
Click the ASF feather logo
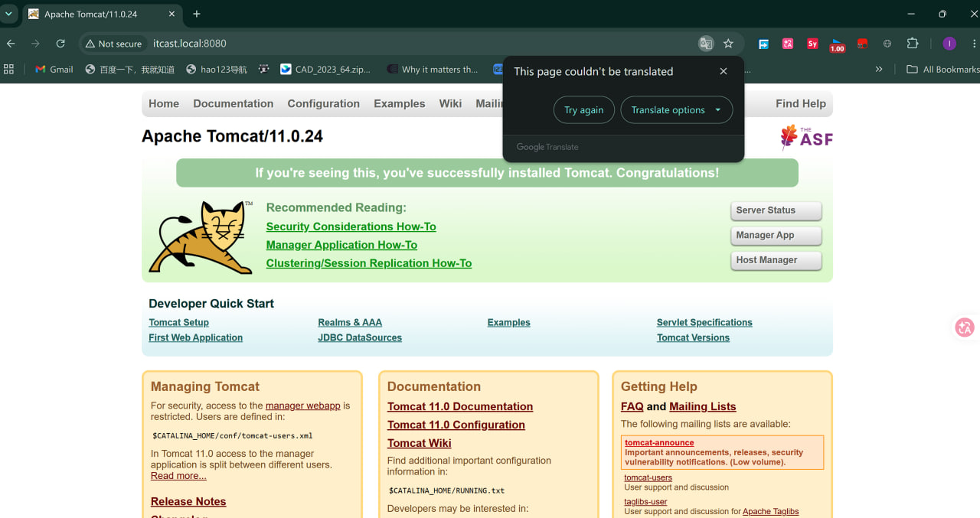[806, 137]
